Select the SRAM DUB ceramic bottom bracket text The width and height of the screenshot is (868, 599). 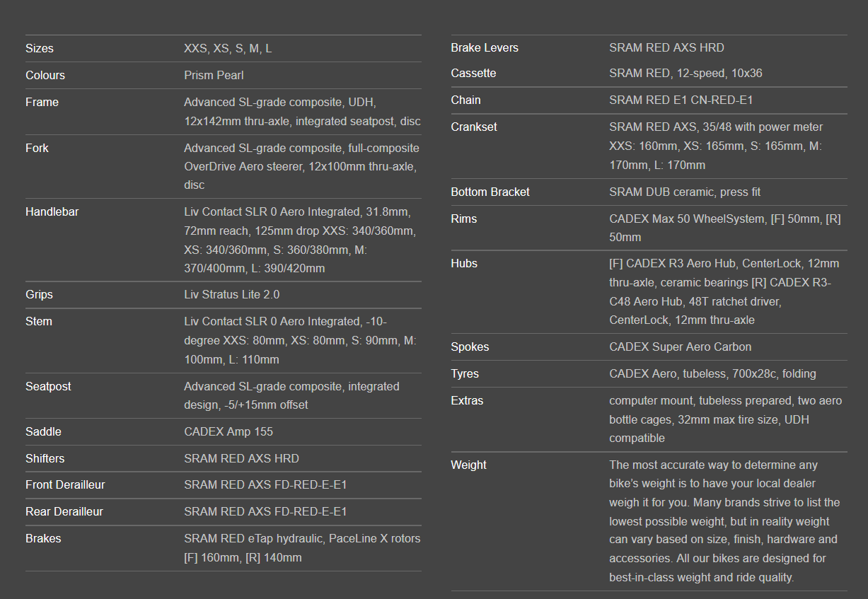(x=685, y=192)
